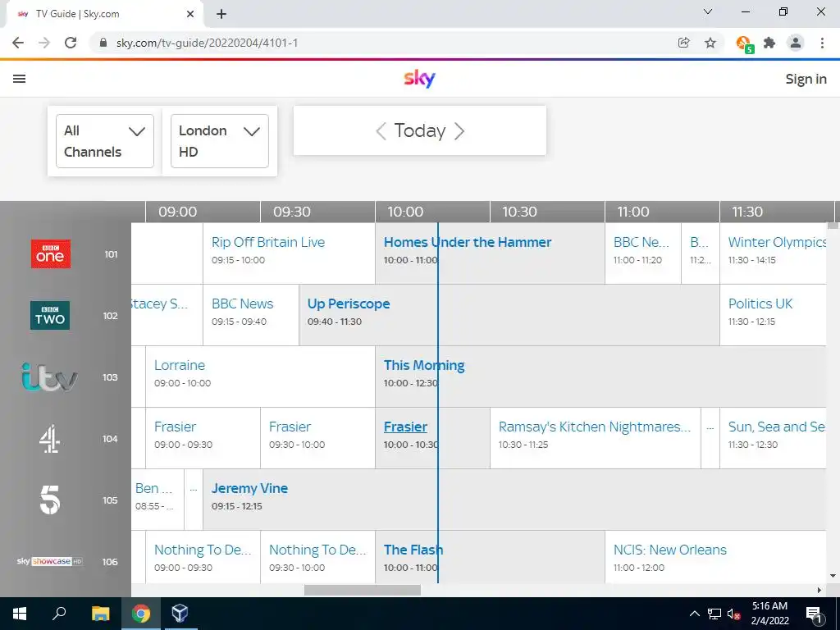Expand the All Channels dropdown
Image resolution: width=840 pixels, height=630 pixels.
pyautogui.click(x=105, y=141)
